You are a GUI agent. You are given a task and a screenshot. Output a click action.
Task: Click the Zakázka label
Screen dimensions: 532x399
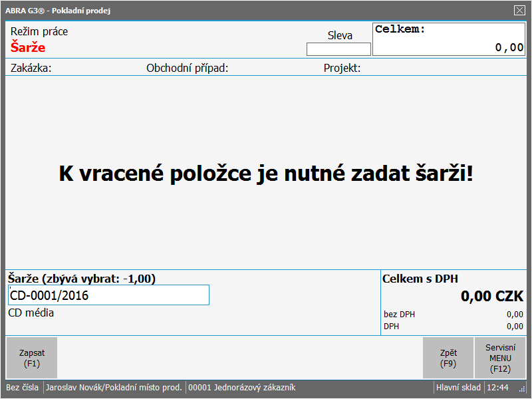[31, 68]
